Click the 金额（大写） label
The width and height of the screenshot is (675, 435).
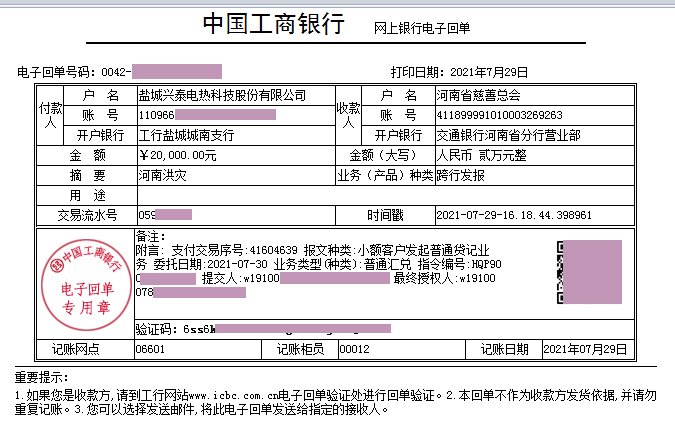[x=385, y=155]
